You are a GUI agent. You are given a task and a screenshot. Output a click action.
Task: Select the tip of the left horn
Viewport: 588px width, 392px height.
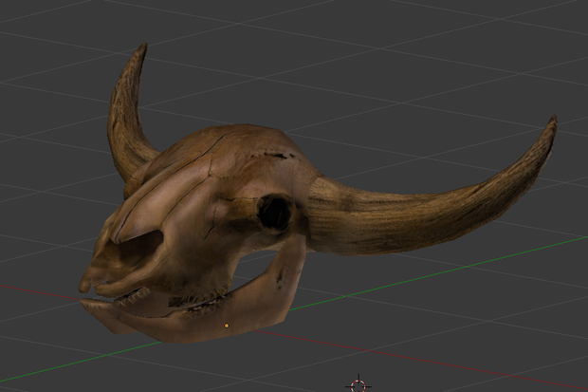142,48
